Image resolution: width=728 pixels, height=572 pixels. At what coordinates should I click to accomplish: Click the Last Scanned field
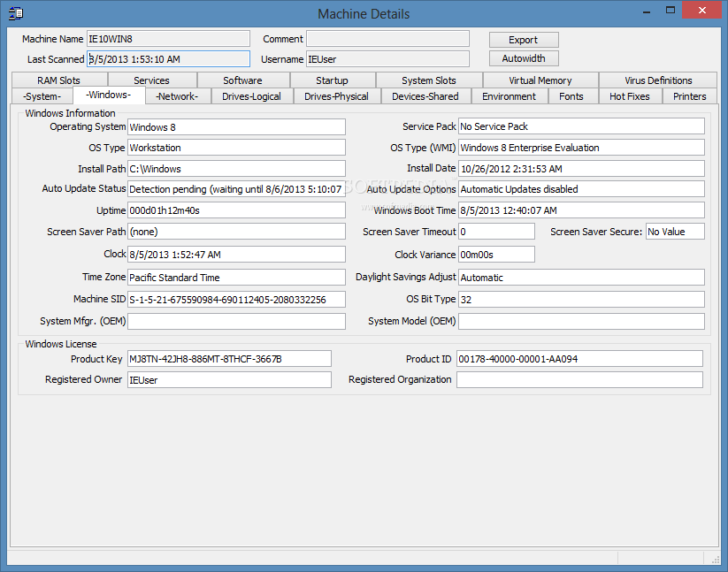[169, 59]
